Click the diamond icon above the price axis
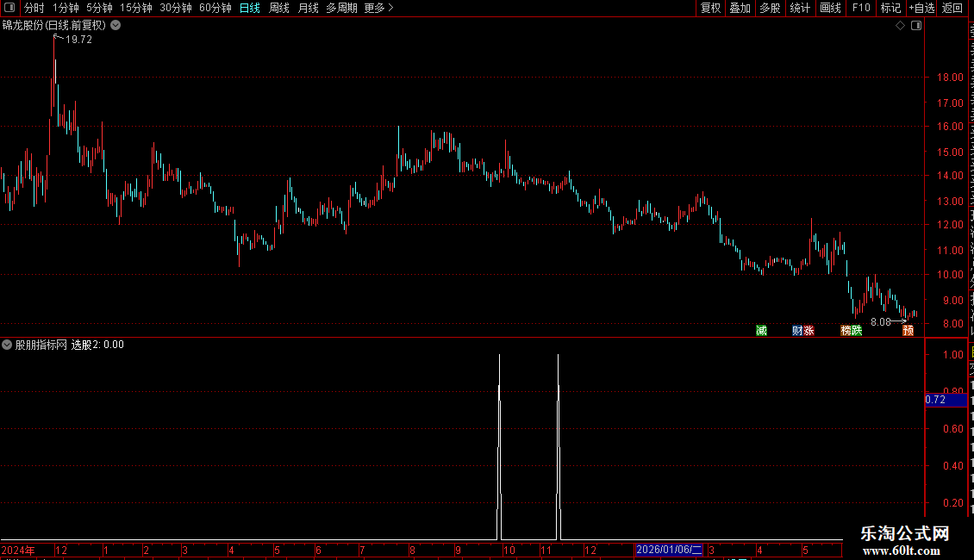 coord(900,26)
